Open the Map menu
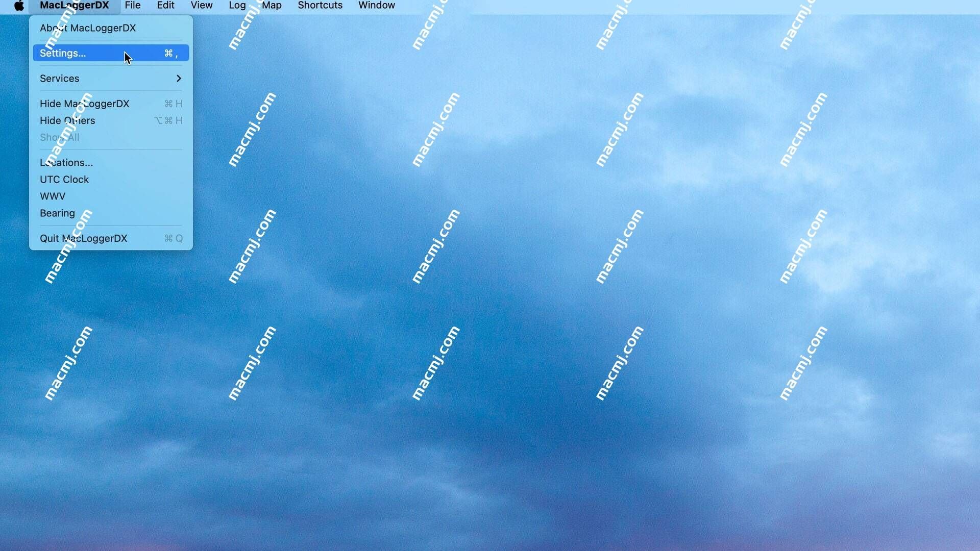This screenshot has width=980, height=551. (x=272, y=6)
